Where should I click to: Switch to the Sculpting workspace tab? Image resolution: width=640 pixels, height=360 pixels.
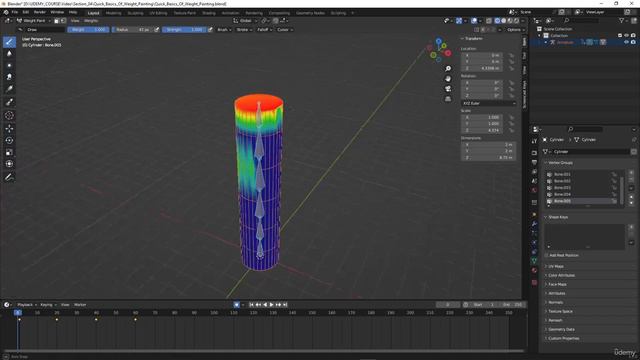pos(136,13)
